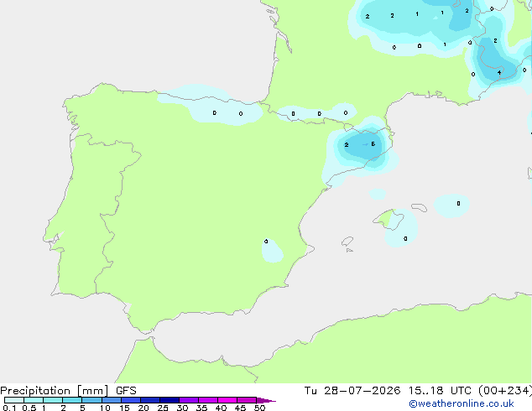The image size is (532, 411).
Task: Select the 1–2 mm legend swatch
Action: tap(53, 400)
